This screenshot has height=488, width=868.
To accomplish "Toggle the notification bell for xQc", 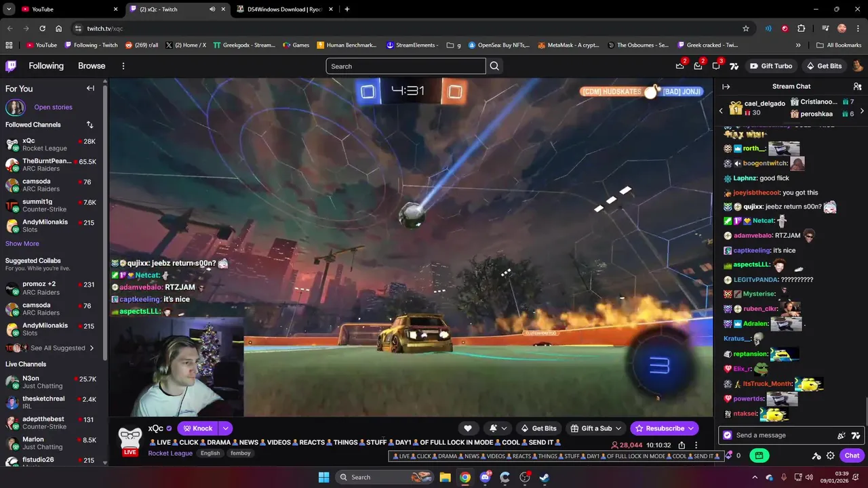I will [498, 428].
